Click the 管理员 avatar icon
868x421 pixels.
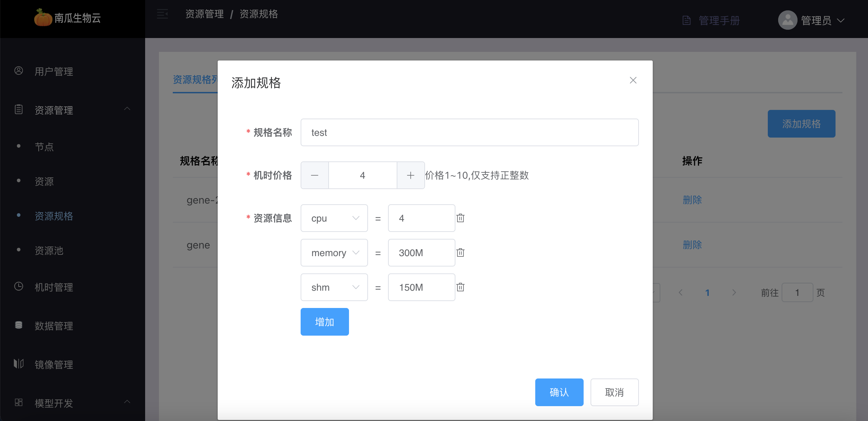(787, 20)
